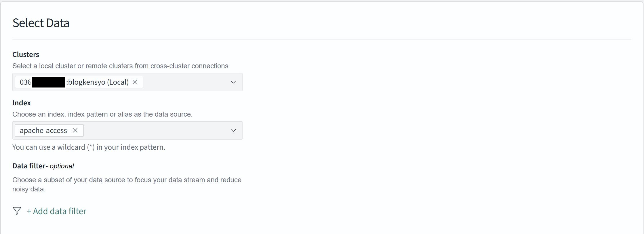Click the Select Data heading
644x234 pixels.
[x=41, y=23]
